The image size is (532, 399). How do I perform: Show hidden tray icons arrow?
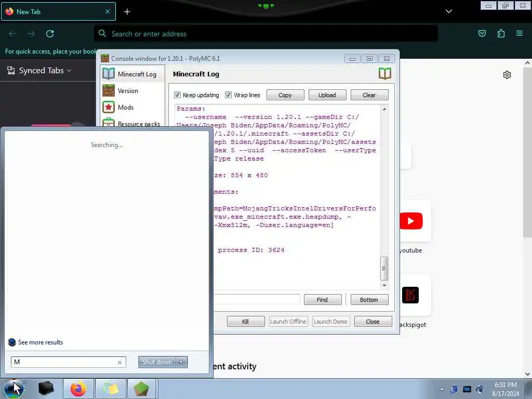[x=442, y=390]
